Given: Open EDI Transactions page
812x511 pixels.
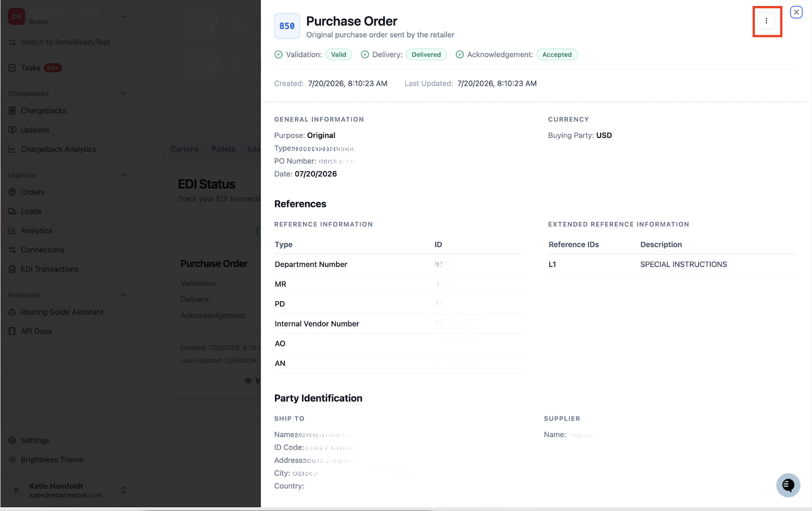Looking at the screenshot, I should tap(50, 269).
